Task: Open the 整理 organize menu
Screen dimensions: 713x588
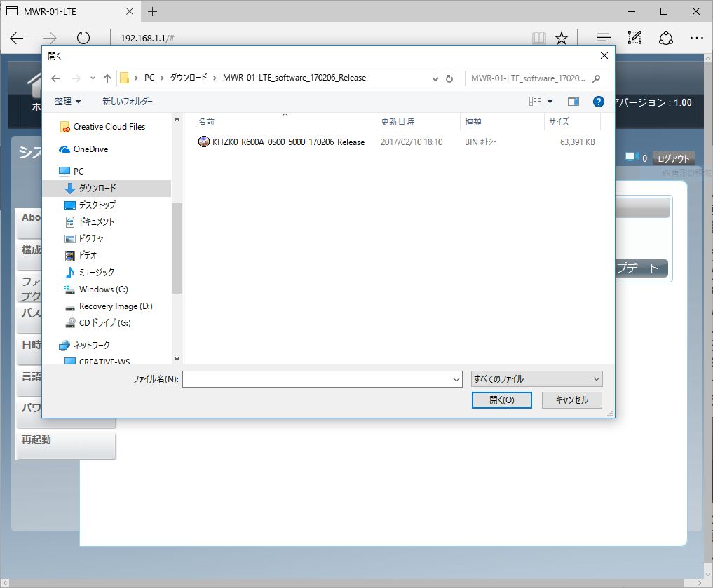Action: pos(68,102)
